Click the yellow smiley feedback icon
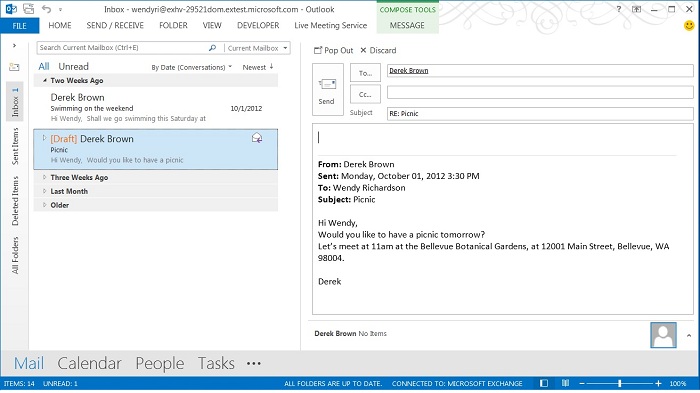 click(689, 26)
